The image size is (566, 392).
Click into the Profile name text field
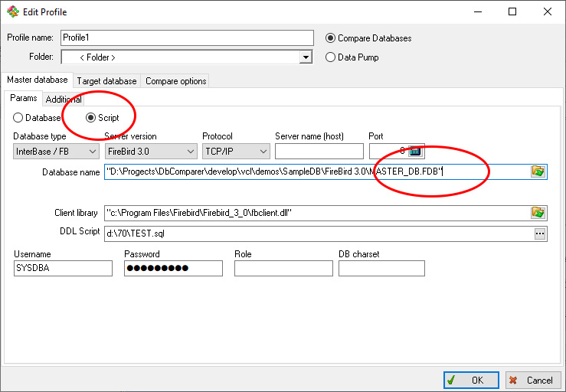187,38
